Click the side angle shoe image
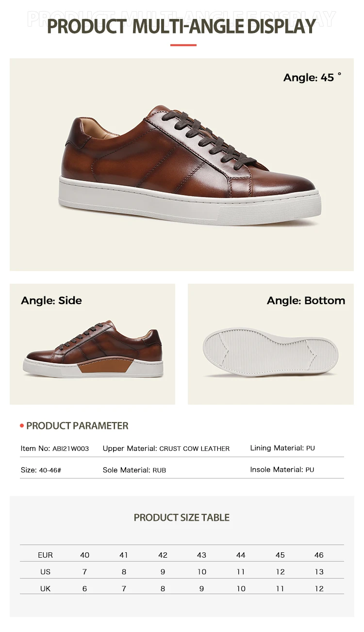The height and width of the screenshot is (632, 364). tap(93, 349)
